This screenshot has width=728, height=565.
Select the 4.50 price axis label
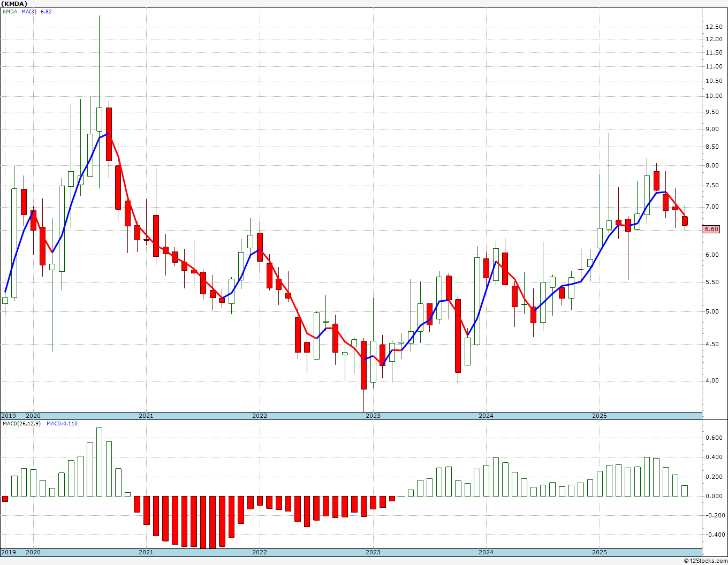pos(712,344)
